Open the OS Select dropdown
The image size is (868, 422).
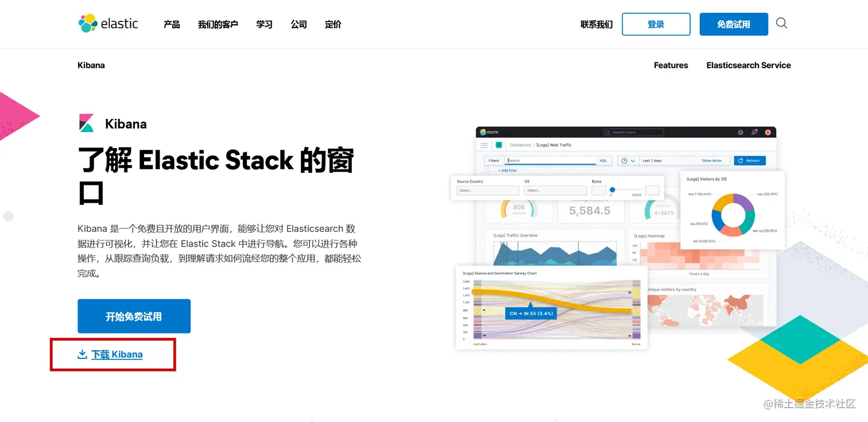[x=555, y=190]
